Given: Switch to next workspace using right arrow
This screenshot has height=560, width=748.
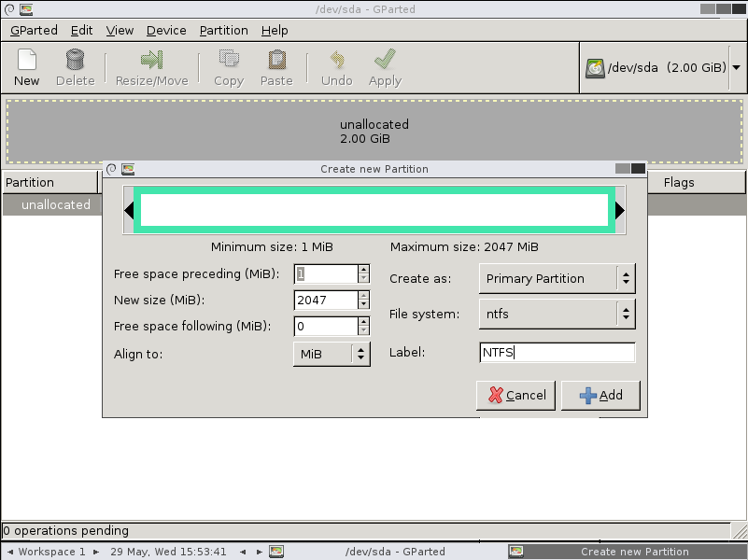Looking at the screenshot, I should [96, 552].
